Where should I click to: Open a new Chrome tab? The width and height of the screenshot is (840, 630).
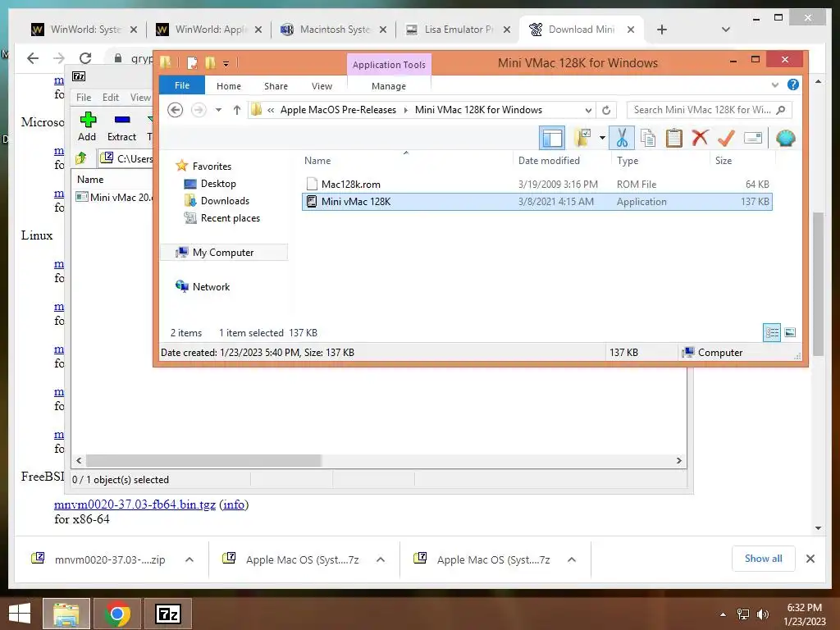662,30
